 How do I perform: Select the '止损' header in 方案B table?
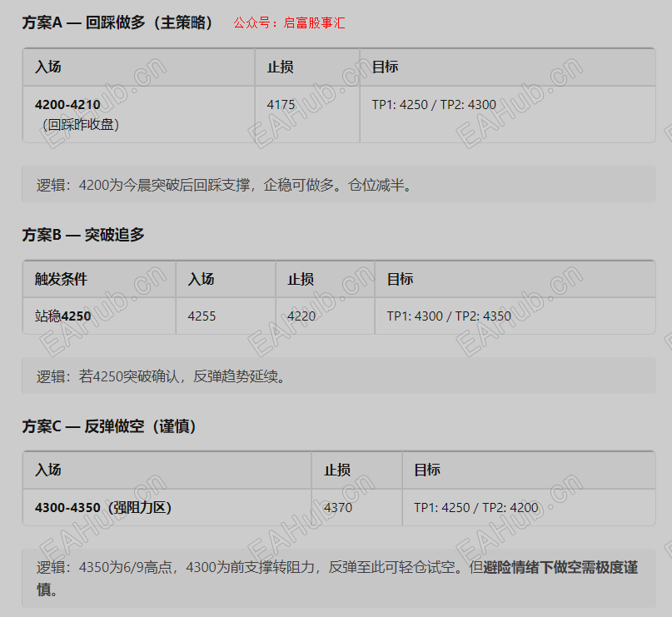tap(301, 280)
